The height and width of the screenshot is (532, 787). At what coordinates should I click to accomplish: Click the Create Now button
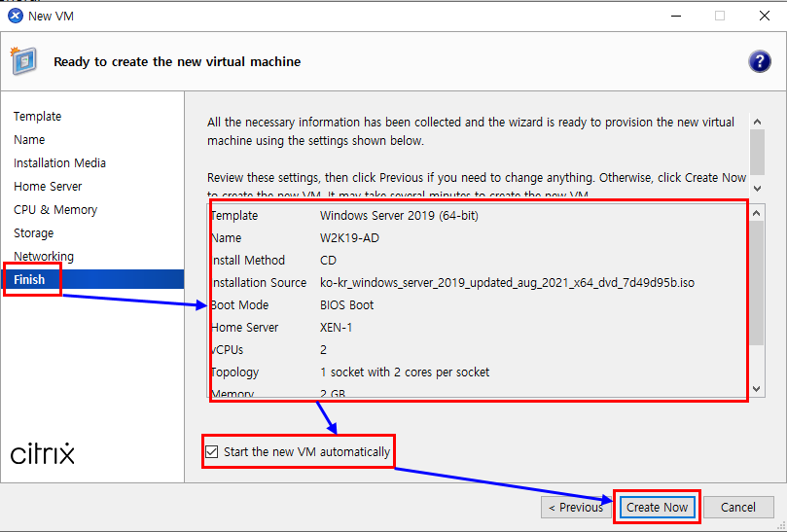click(x=657, y=508)
